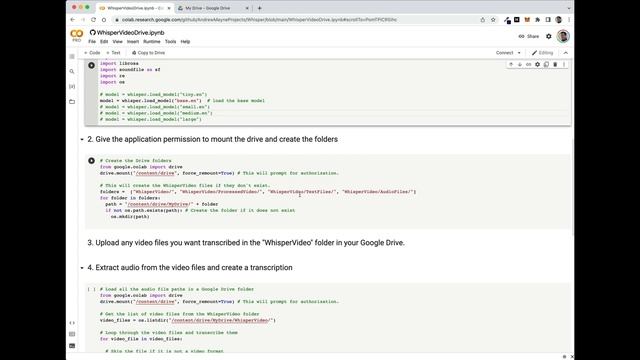
Task: Open the Connect runtime dropdown arrow
Action: (x=519, y=53)
